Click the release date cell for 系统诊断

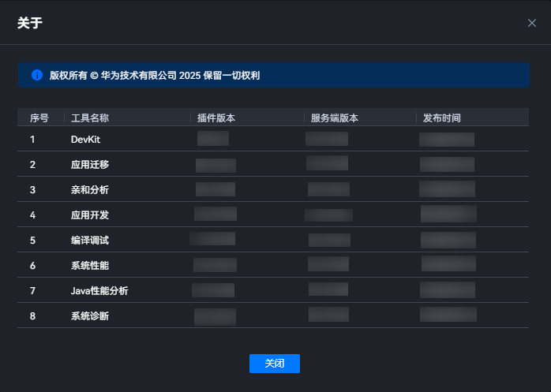point(448,315)
